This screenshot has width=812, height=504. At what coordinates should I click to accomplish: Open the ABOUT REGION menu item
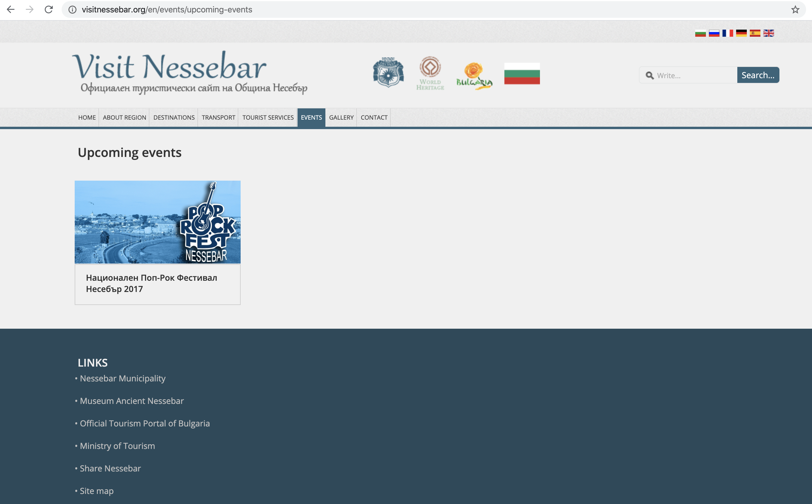[x=124, y=118]
